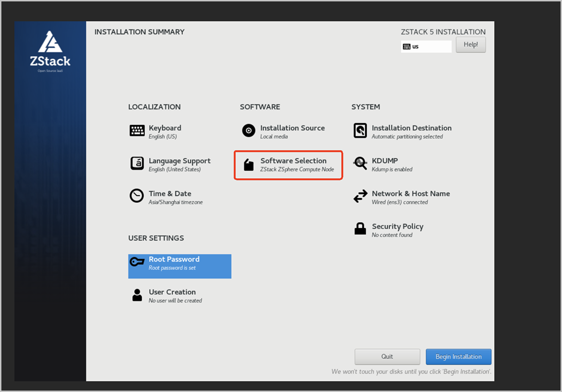Click the INSTALLATION SUMMARY heading
This screenshot has width=562, height=392.
pos(140,32)
